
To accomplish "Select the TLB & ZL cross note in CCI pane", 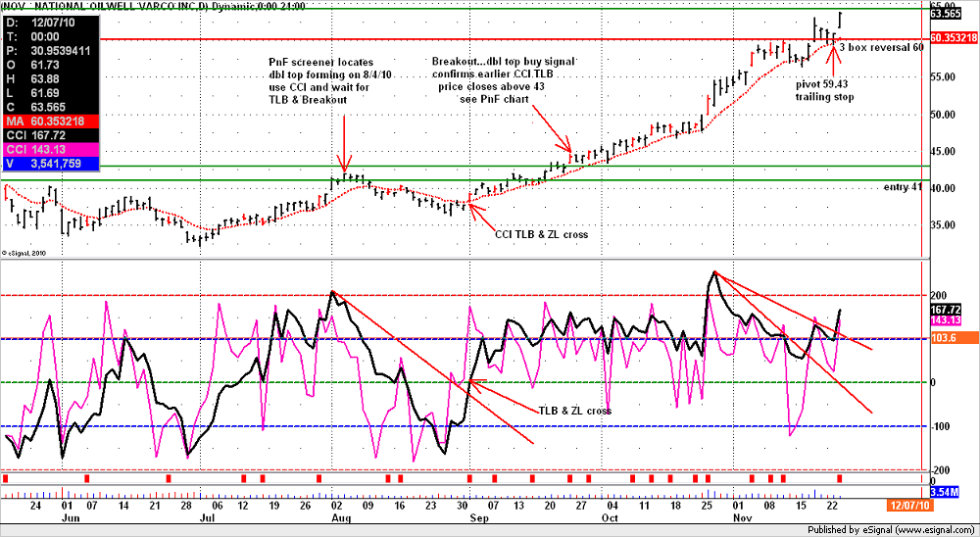I will (x=574, y=412).
